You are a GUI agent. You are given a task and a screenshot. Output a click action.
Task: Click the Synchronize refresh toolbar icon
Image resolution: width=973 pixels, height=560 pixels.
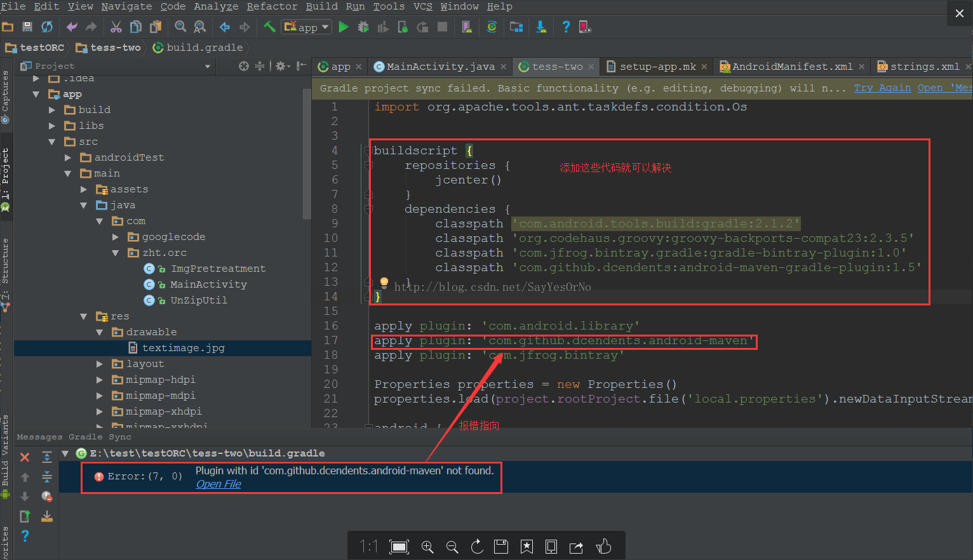click(47, 27)
